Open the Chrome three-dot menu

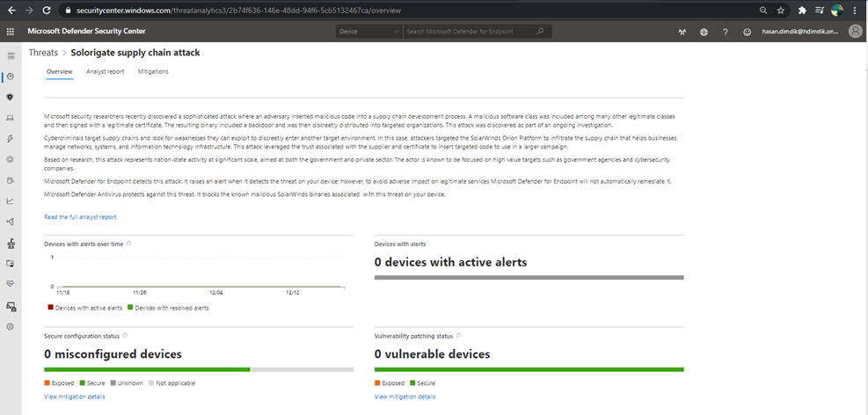click(856, 11)
